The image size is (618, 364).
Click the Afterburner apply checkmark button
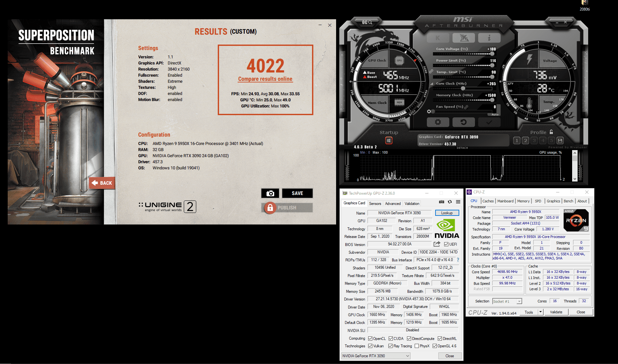pyautogui.click(x=489, y=122)
